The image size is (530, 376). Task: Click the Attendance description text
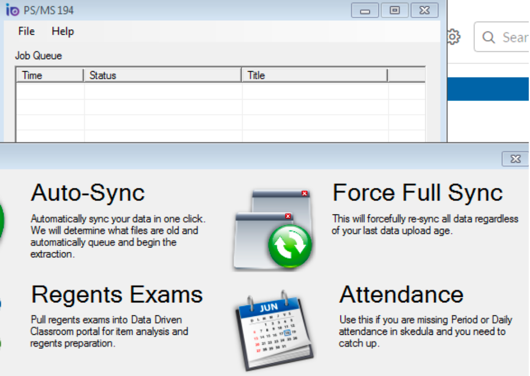tap(426, 331)
